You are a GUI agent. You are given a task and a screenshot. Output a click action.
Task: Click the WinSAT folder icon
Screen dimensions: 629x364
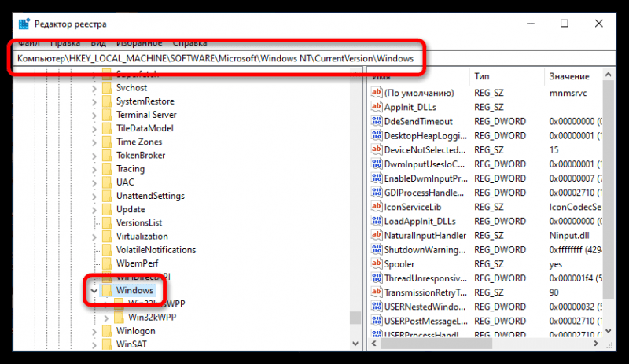click(x=107, y=344)
